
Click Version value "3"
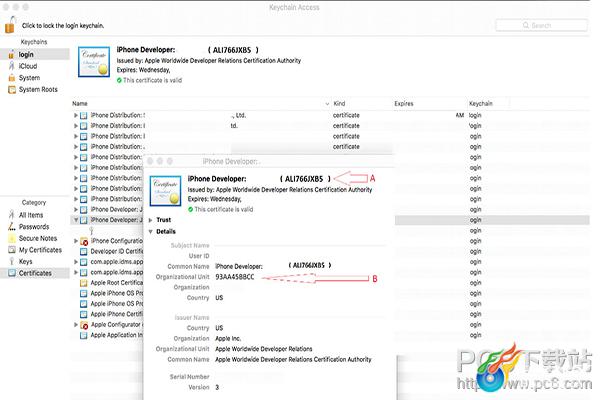tap(217, 387)
